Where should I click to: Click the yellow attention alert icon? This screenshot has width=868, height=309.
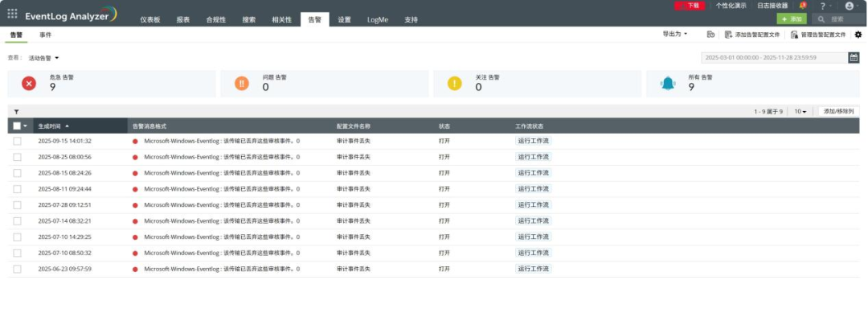pos(454,84)
